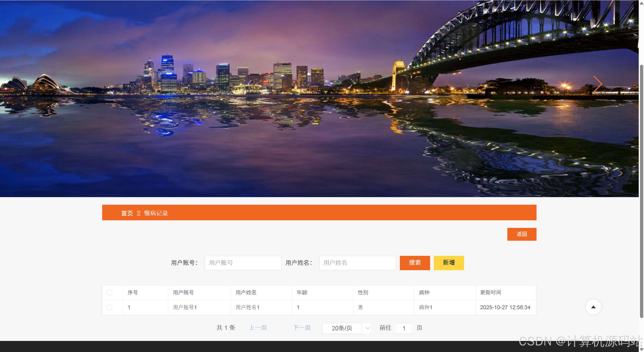
Task: Open the 20条/页 page size dropdown
Action: (x=346, y=328)
